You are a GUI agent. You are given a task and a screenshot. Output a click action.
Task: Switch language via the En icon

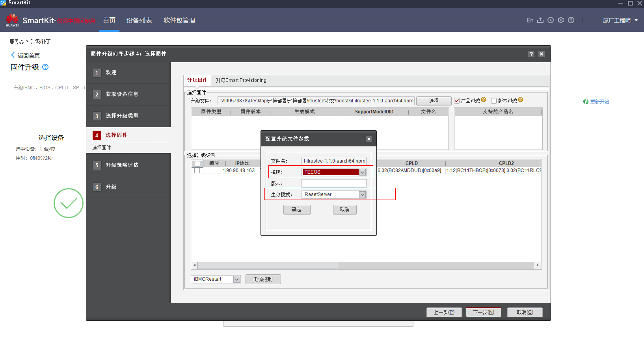click(530, 20)
